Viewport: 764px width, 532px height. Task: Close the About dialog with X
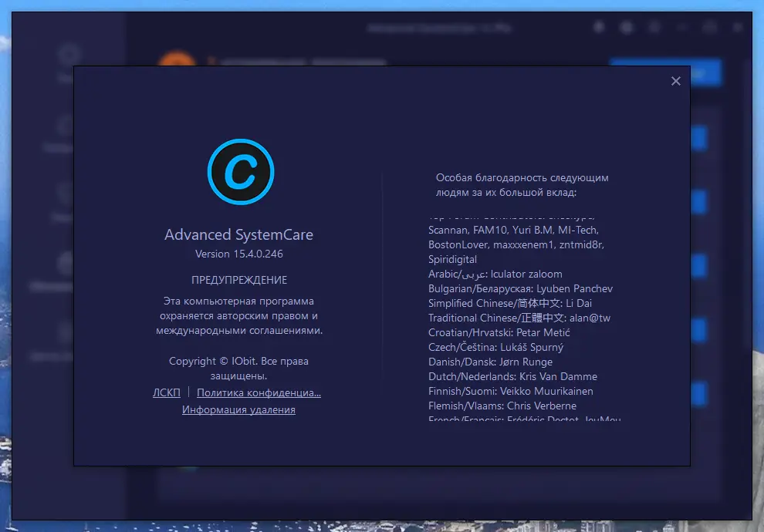coord(675,81)
